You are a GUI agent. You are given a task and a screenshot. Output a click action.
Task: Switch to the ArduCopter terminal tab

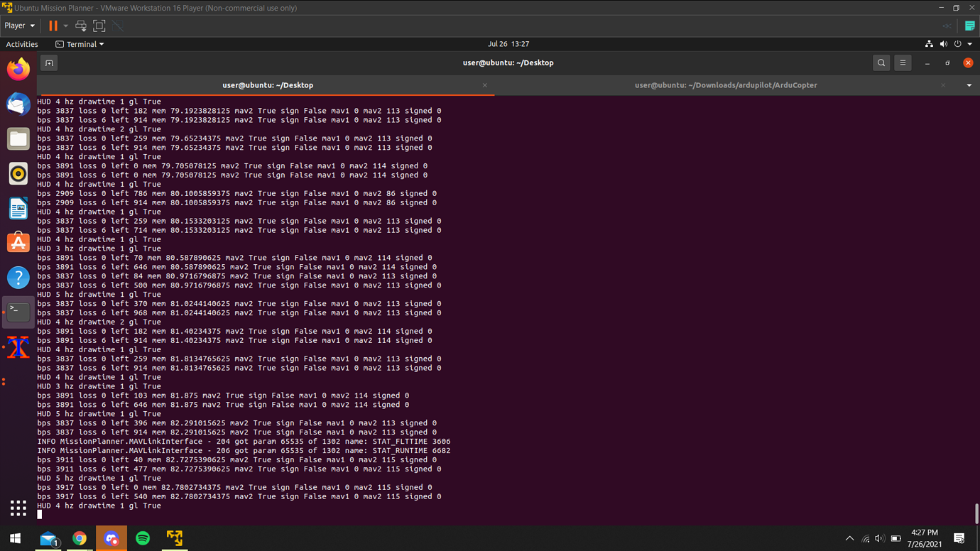click(x=725, y=85)
